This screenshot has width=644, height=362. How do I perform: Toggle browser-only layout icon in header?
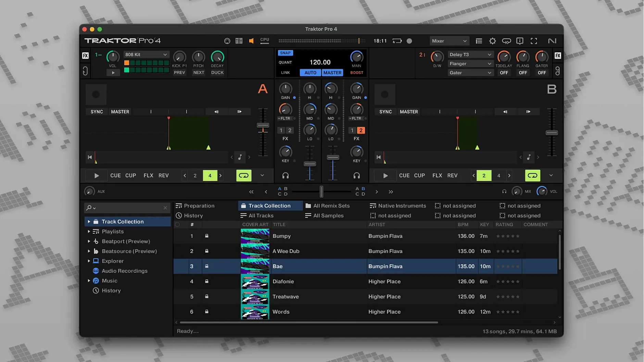(479, 41)
